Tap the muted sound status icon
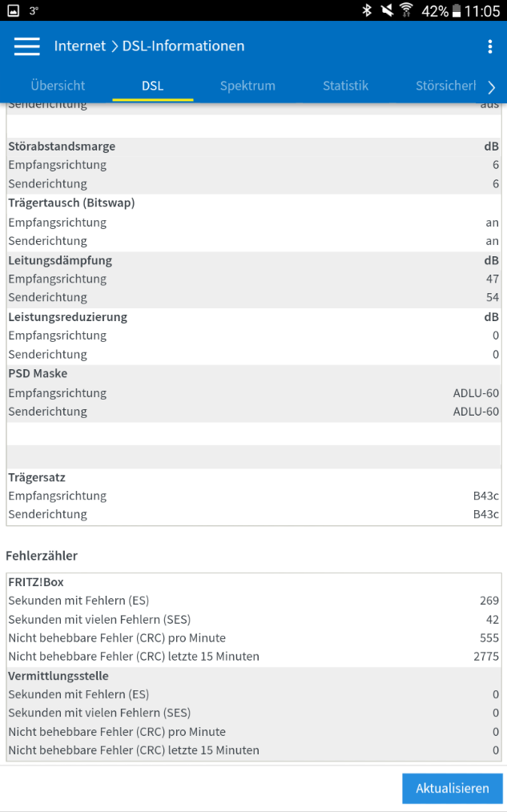 tap(387, 10)
